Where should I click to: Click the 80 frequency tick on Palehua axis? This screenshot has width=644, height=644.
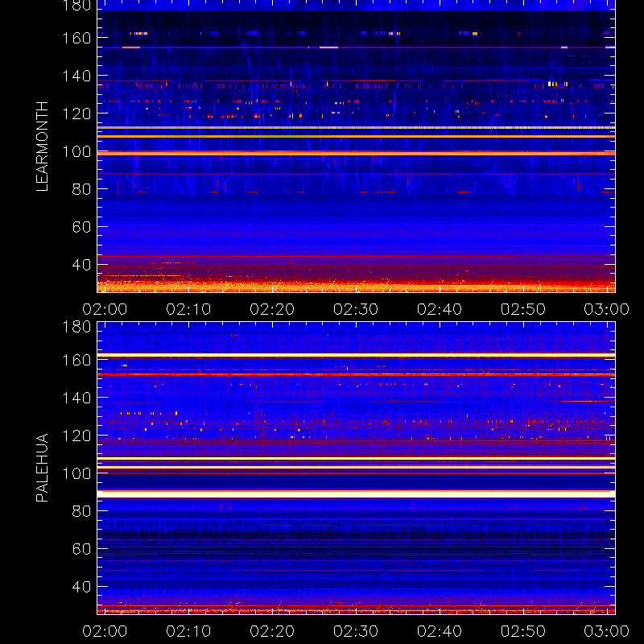(x=81, y=511)
